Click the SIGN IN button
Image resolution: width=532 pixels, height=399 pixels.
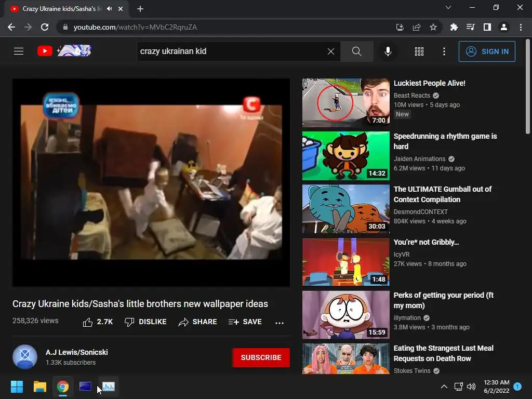[487, 51]
